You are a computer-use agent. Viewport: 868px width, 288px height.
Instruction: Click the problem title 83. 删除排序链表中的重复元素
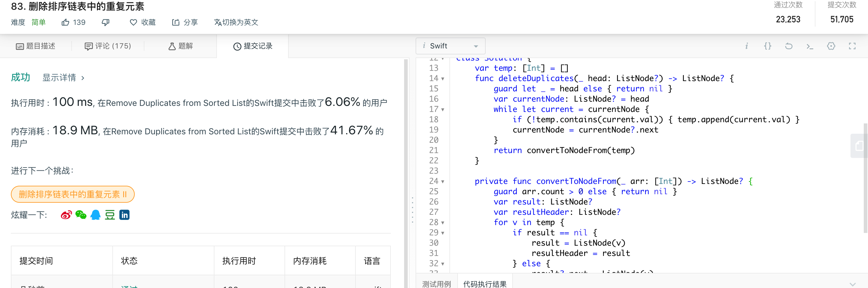click(78, 6)
